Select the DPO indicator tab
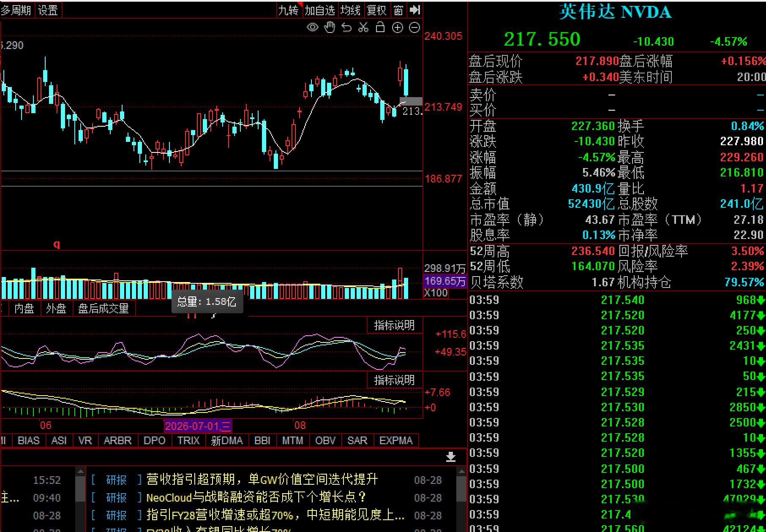Viewport: 766px width, 532px height. coord(155,440)
